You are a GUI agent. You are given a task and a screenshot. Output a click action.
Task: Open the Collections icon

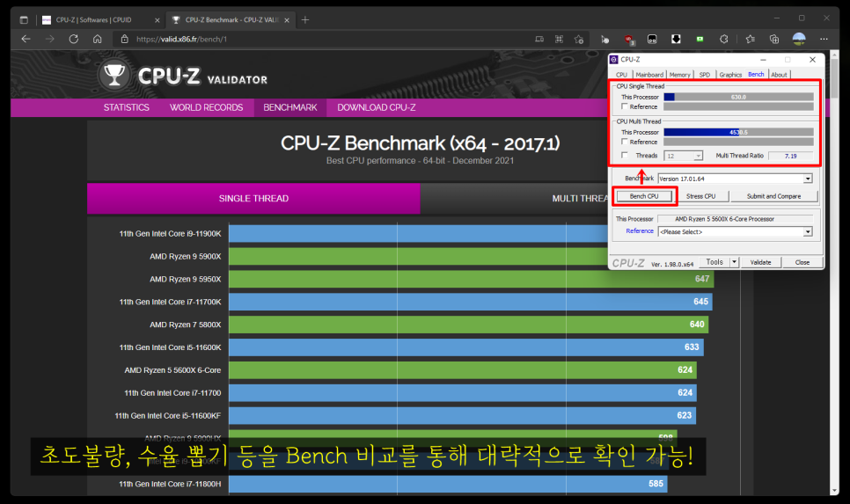[x=774, y=39]
